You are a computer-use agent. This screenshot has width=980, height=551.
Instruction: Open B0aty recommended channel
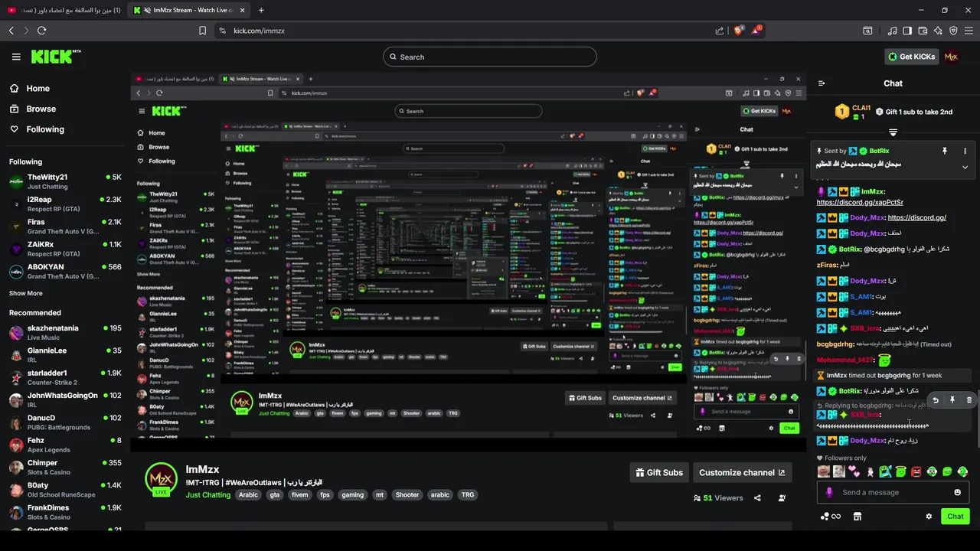click(x=65, y=489)
